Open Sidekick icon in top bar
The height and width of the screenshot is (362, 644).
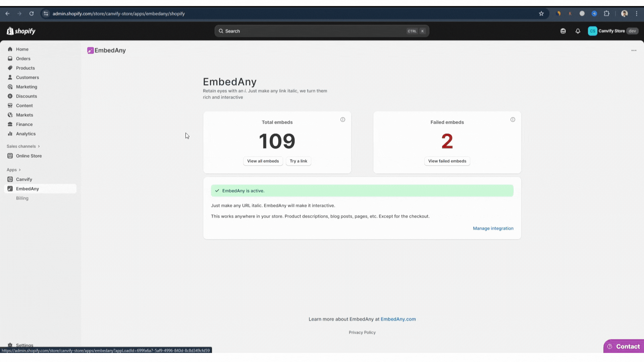(x=563, y=31)
